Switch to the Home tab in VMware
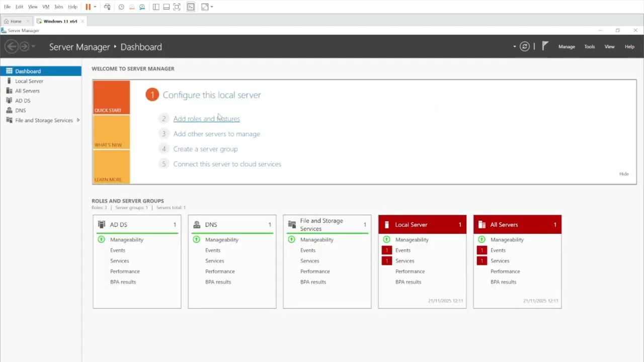The width and height of the screenshot is (644, 362). [16, 21]
